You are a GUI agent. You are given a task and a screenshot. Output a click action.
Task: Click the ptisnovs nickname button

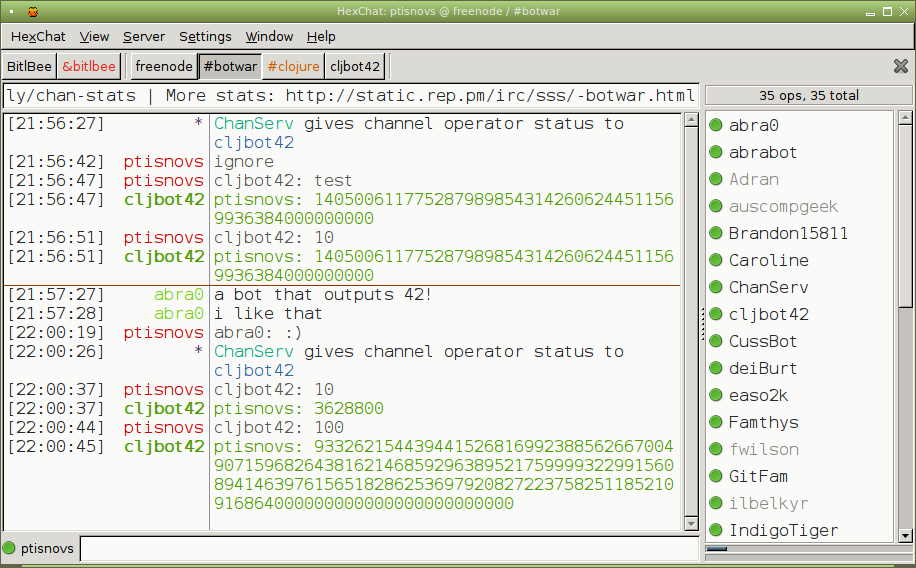[x=47, y=548]
